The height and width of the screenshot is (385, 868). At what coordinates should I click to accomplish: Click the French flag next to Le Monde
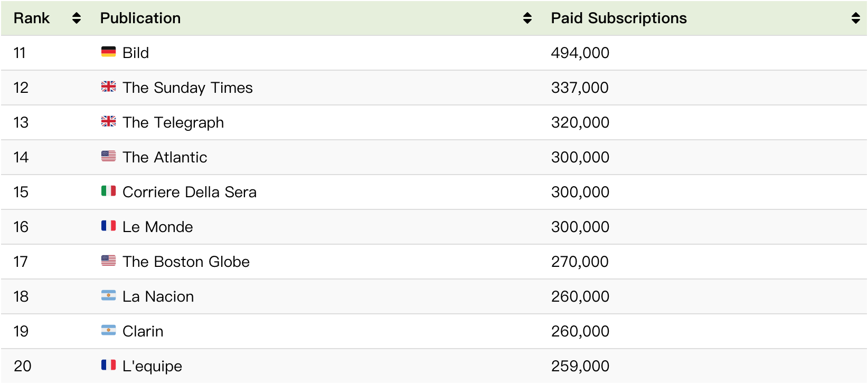pos(108,226)
